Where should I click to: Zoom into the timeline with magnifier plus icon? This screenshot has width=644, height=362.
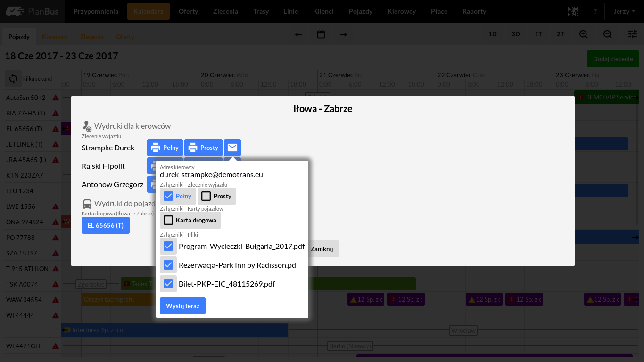(583, 34)
